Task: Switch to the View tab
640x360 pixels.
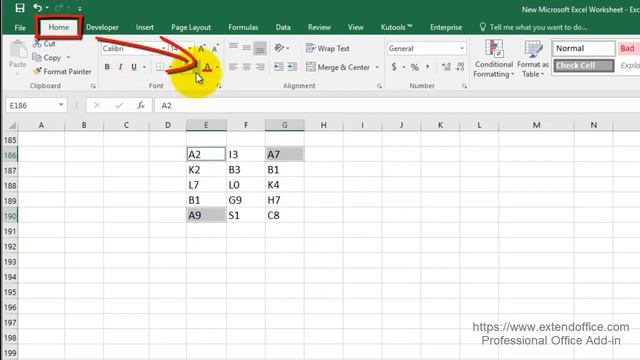Action: (356, 27)
